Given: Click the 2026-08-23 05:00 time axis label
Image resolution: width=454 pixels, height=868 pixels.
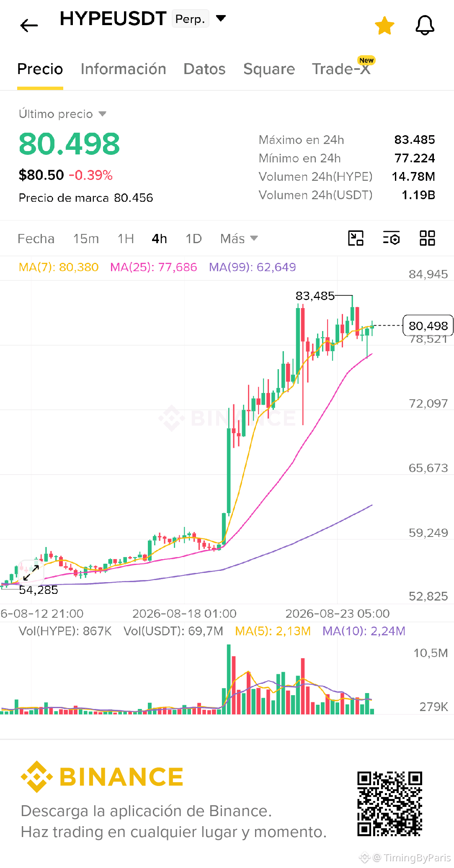Looking at the screenshot, I should (x=338, y=614).
